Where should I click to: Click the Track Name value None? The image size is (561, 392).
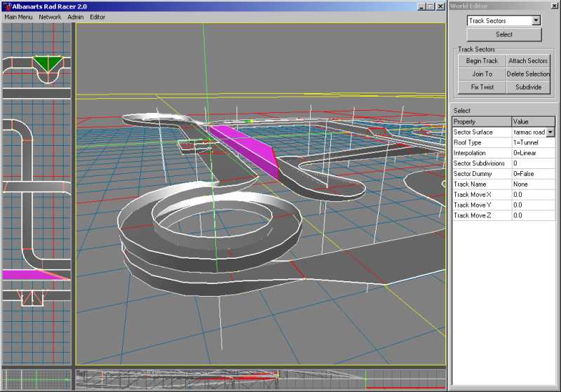tap(533, 184)
